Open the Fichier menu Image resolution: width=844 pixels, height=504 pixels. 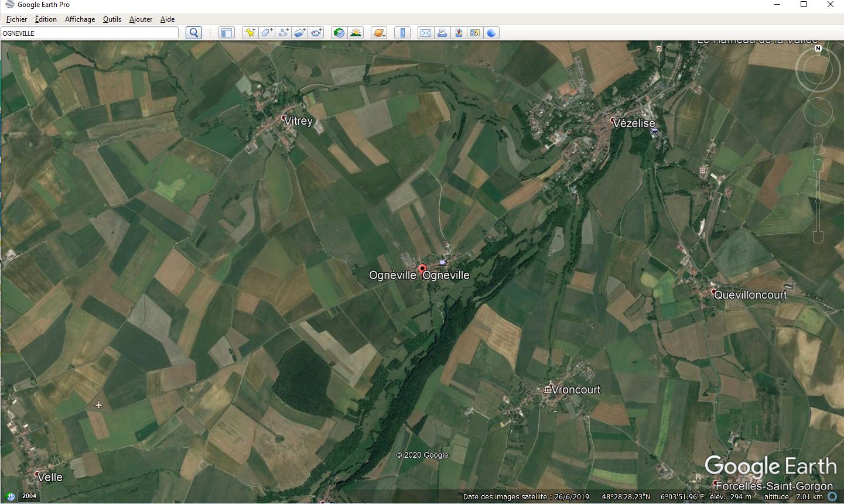pos(16,19)
